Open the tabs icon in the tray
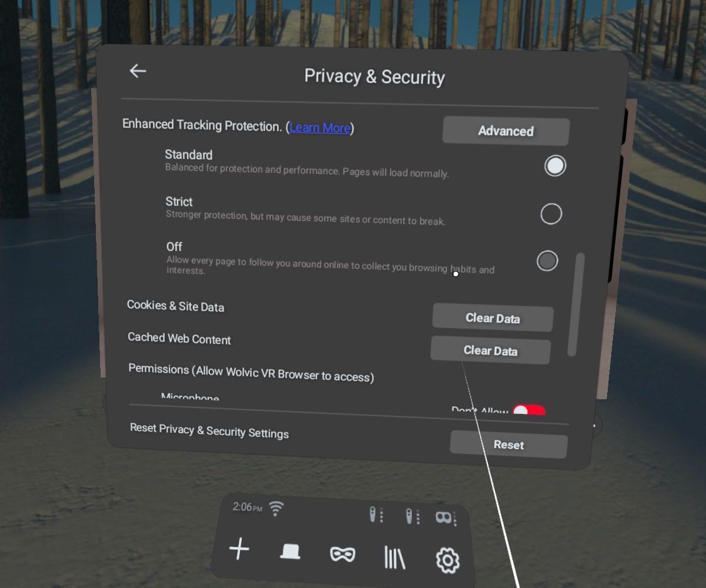Viewport: 706px width, 588px height. click(x=290, y=552)
